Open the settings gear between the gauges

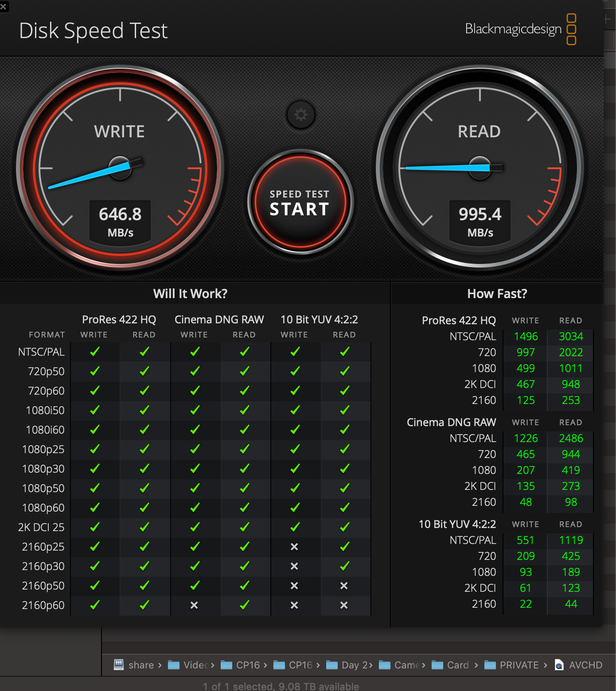[x=301, y=115]
